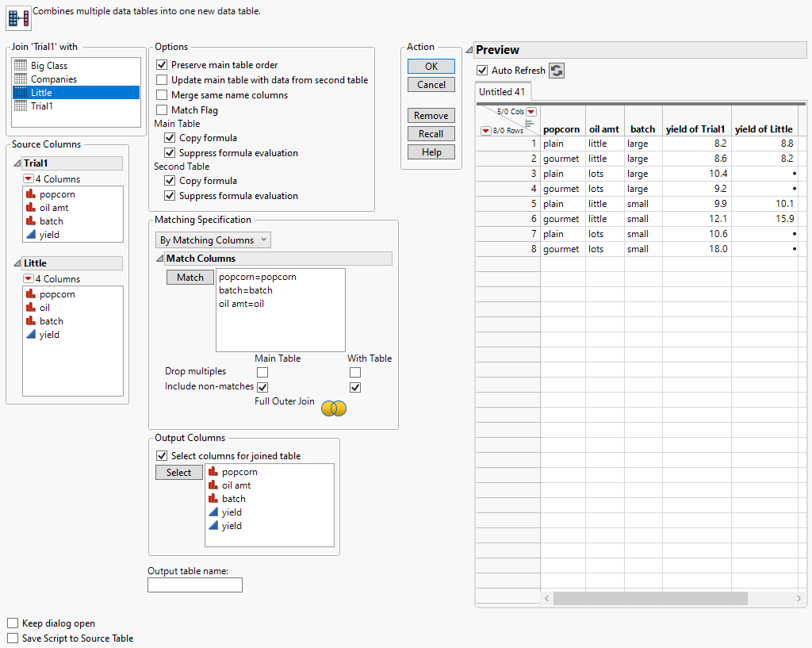This screenshot has width=812, height=648.
Task: Select the Companies table in join list
Action: tap(54, 79)
